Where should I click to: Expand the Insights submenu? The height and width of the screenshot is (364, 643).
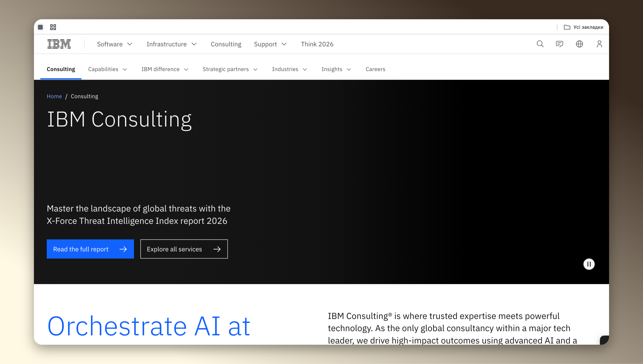coord(336,69)
